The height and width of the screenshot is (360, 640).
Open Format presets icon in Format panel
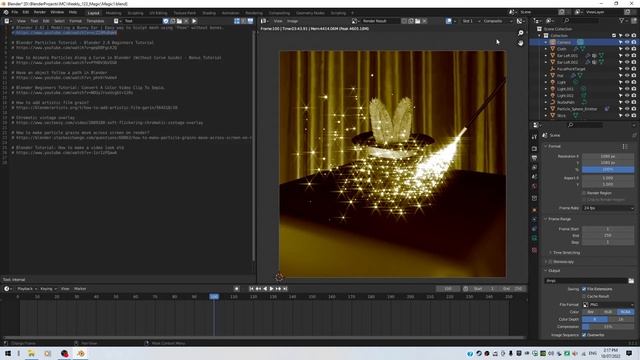point(625,147)
